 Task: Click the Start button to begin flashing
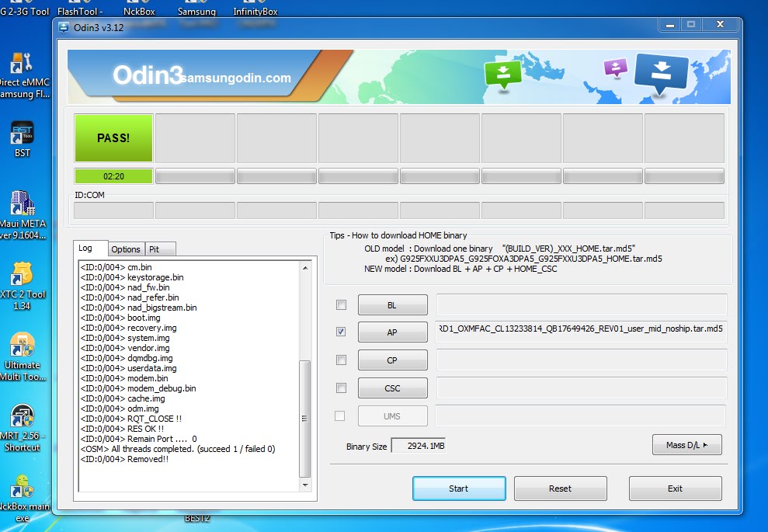pos(458,488)
